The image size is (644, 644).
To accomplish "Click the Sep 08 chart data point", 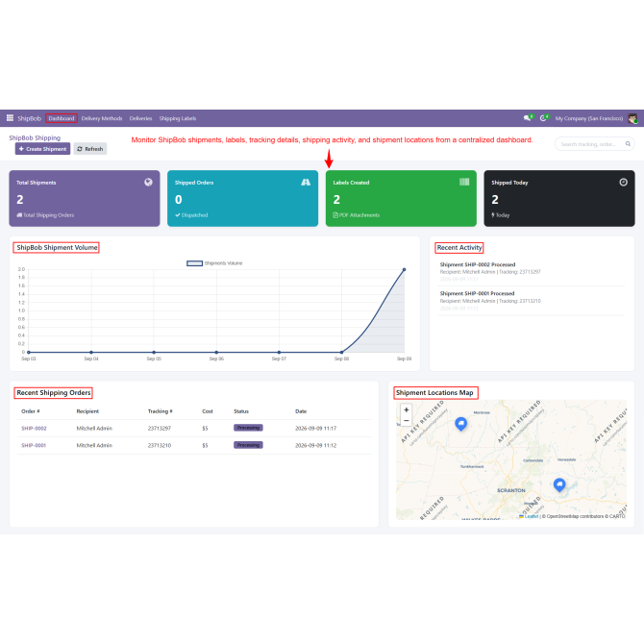I will pyautogui.click(x=342, y=352).
